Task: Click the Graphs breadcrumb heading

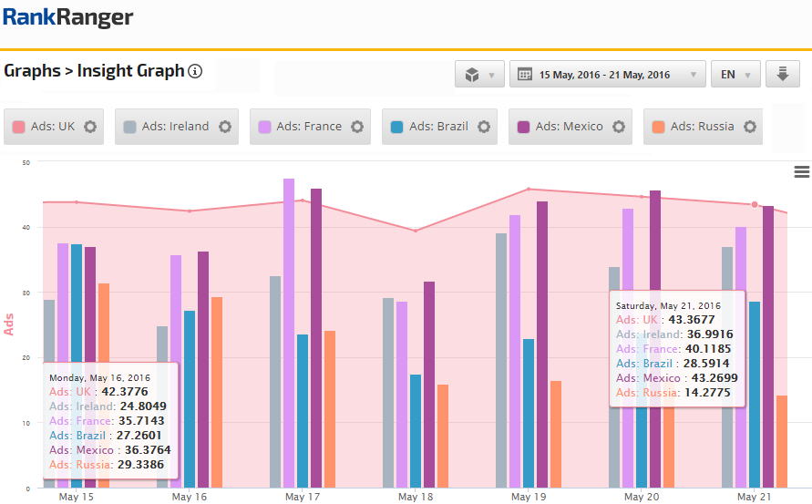Action: click(32, 71)
